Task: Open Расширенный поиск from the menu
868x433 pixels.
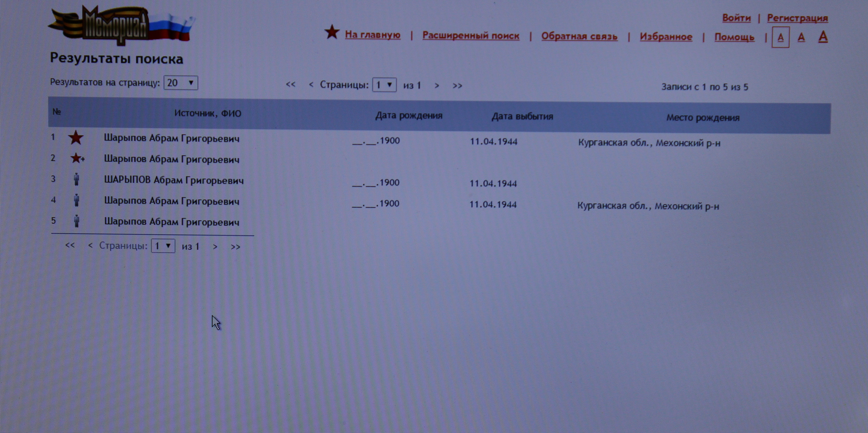Action: point(471,35)
